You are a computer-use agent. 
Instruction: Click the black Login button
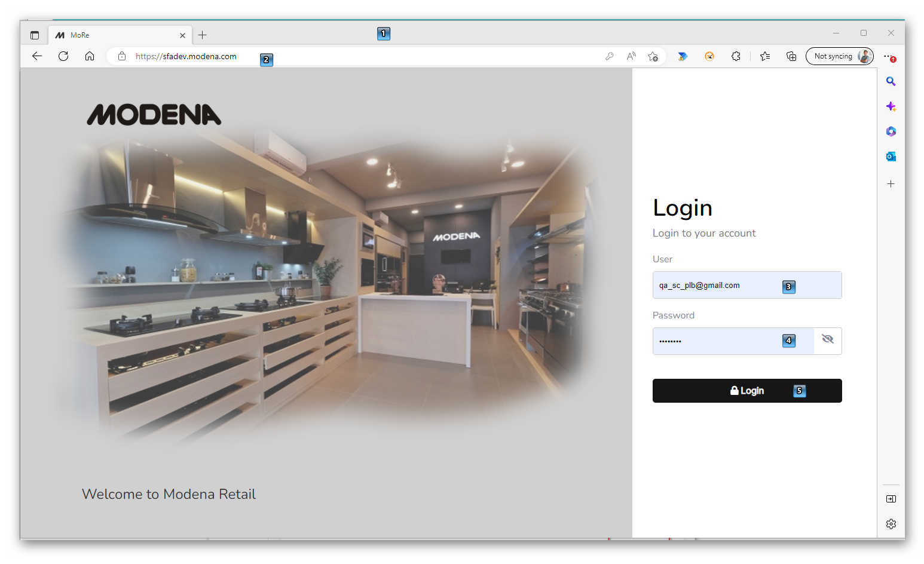click(746, 391)
